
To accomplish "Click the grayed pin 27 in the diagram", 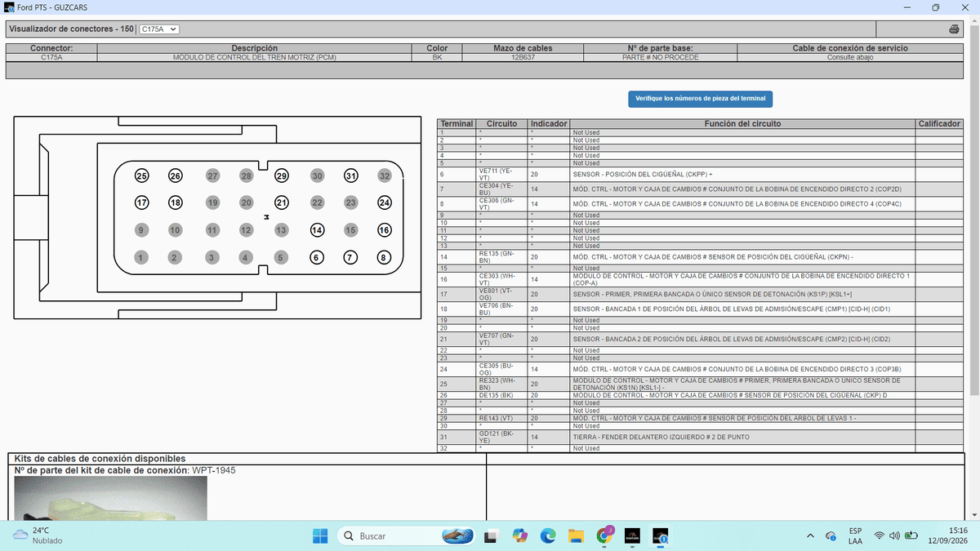I will (212, 176).
